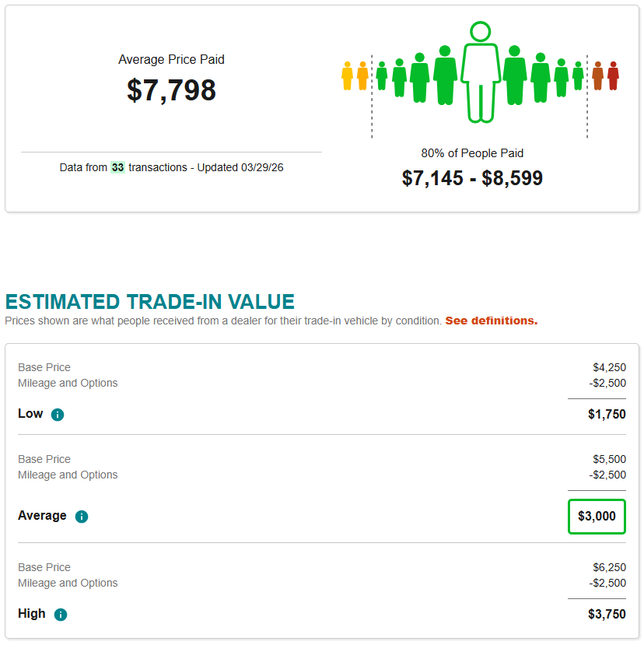Click the High trade-in total of $3,750

click(607, 615)
